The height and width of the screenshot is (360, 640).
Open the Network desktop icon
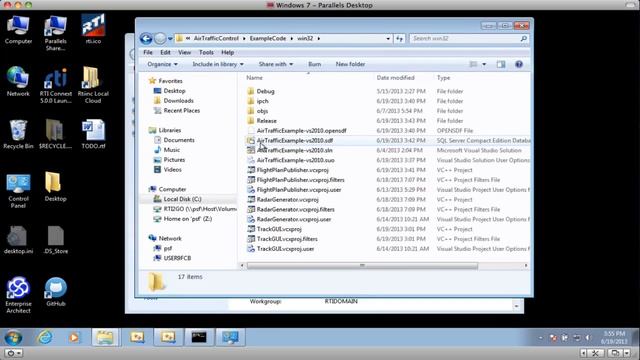pos(18,81)
